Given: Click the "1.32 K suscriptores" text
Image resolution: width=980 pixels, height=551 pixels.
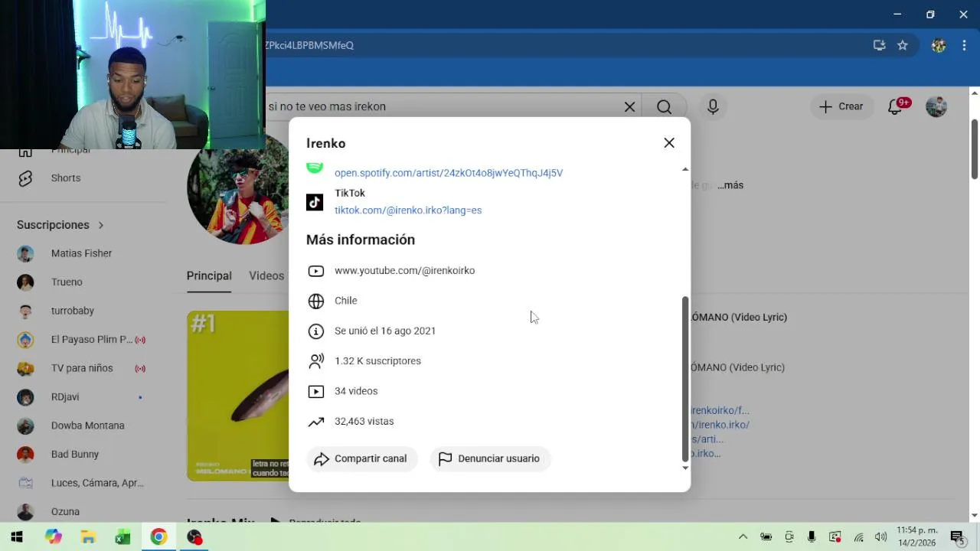Looking at the screenshot, I should click(x=377, y=360).
